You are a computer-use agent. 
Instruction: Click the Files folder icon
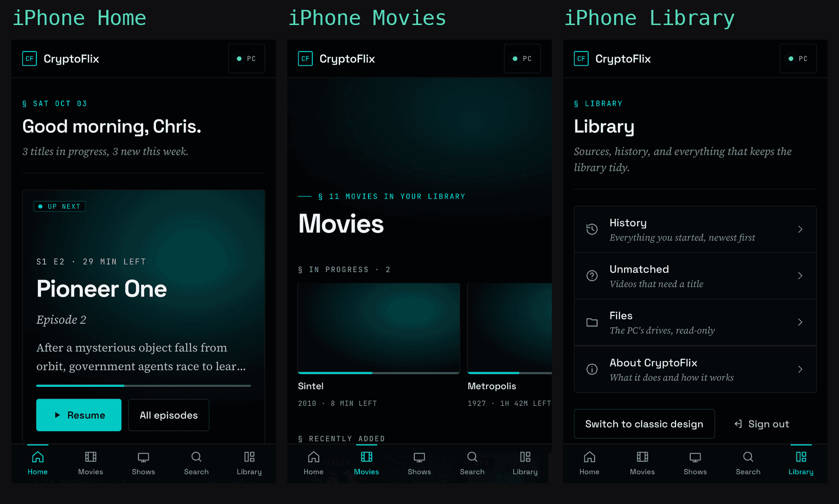(x=592, y=322)
